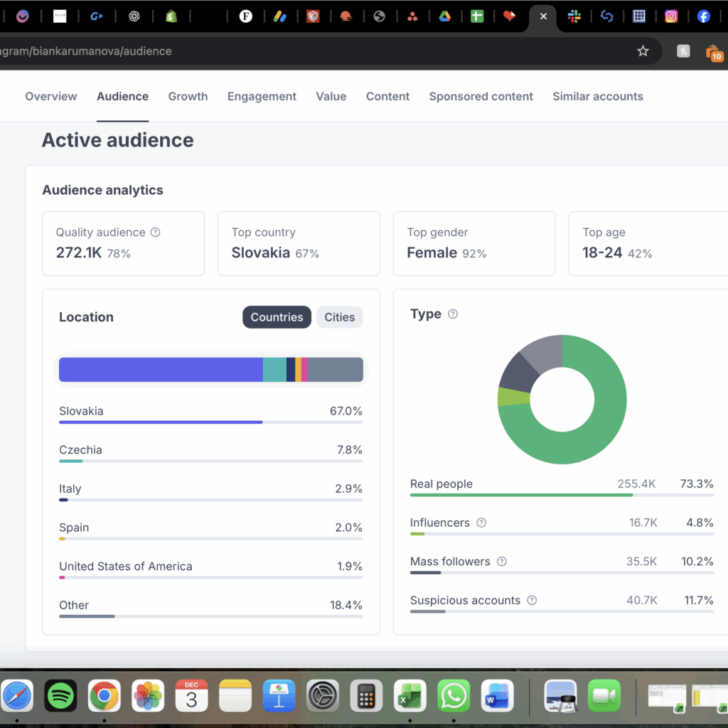Open help icon next to Quality audience
Image resolution: width=728 pixels, height=728 pixels.
[x=156, y=232]
